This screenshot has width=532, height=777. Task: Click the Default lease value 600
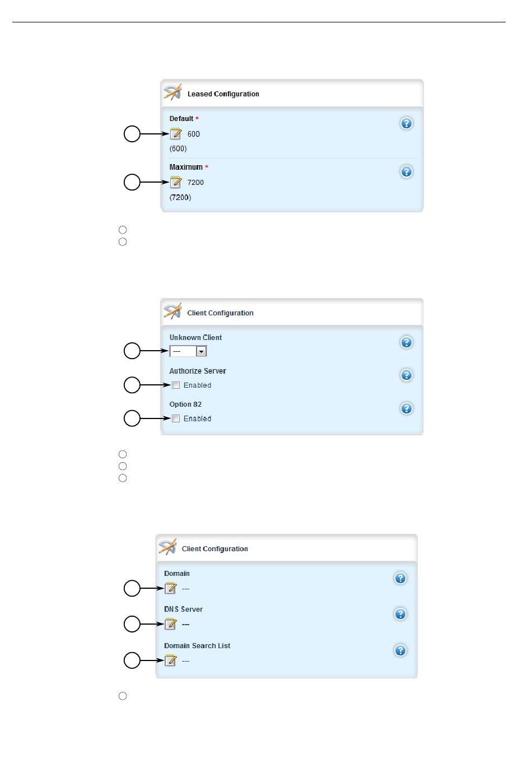coord(194,134)
